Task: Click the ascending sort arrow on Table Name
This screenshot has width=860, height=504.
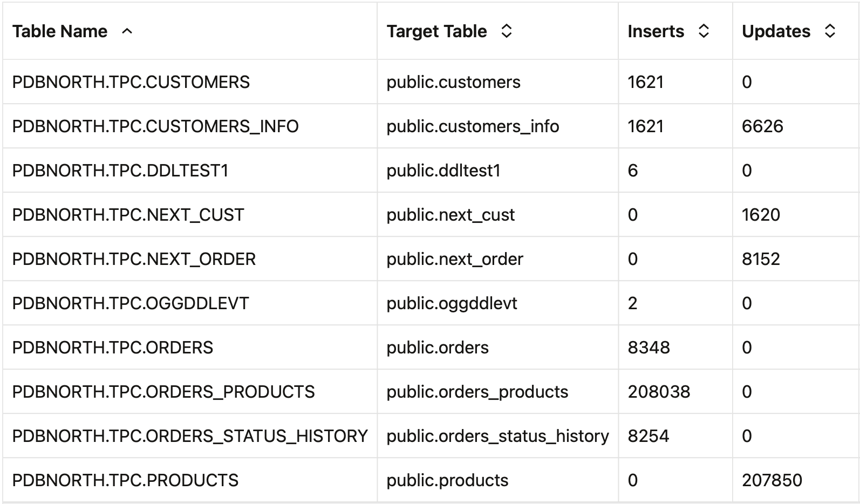Action: (x=127, y=32)
